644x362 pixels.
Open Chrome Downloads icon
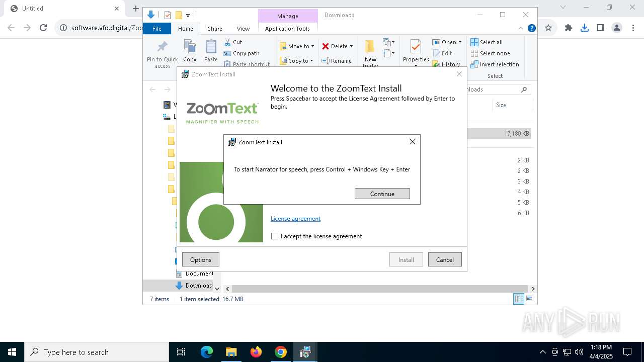584,28
